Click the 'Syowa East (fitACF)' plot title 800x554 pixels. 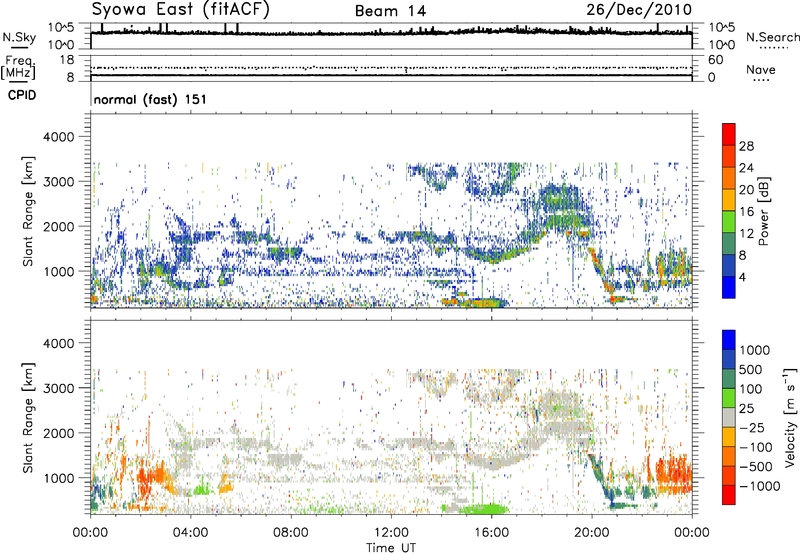180,9
